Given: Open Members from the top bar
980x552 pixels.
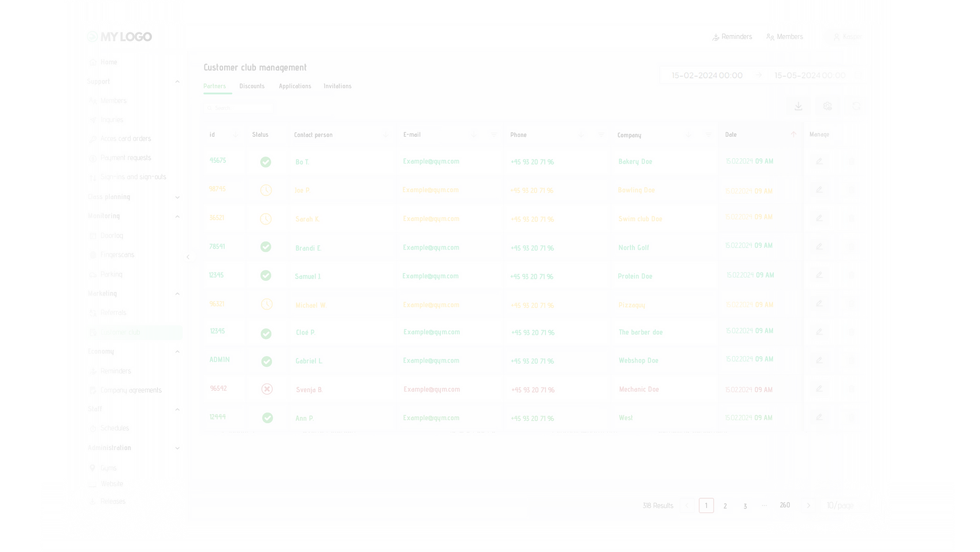Looking at the screenshot, I should tap(784, 36).
